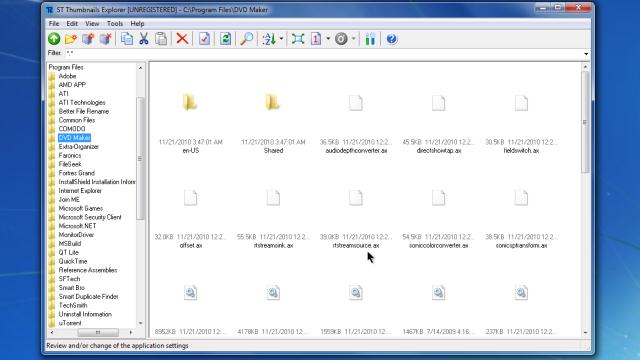The height and width of the screenshot is (360, 640).
Task: Open the Filter combo box dropdown
Action: point(586,53)
